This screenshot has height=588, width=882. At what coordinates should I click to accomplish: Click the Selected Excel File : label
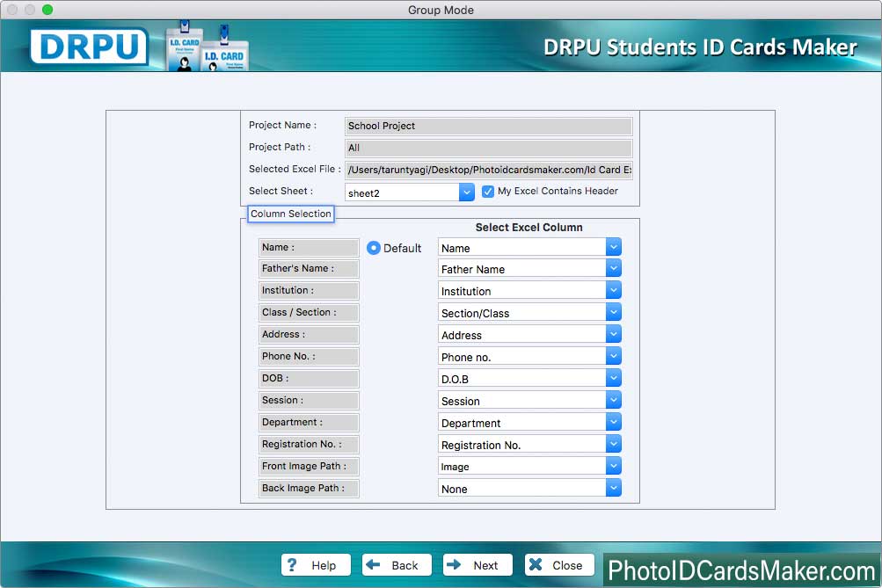coord(295,170)
